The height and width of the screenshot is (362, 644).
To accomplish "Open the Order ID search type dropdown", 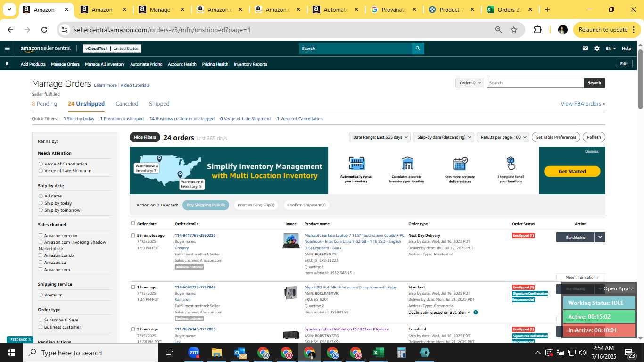I will pos(470,83).
